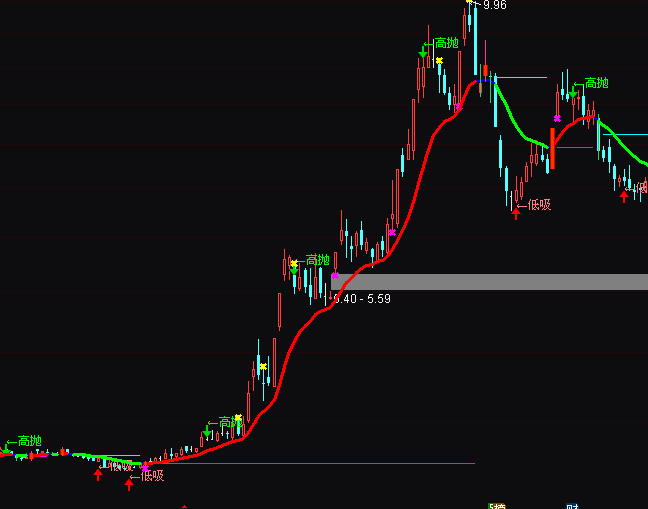Click the red buy arrow left of the 低吸 label on the right
The width and height of the screenshot is (648, 509).
[x=516, y=212]
